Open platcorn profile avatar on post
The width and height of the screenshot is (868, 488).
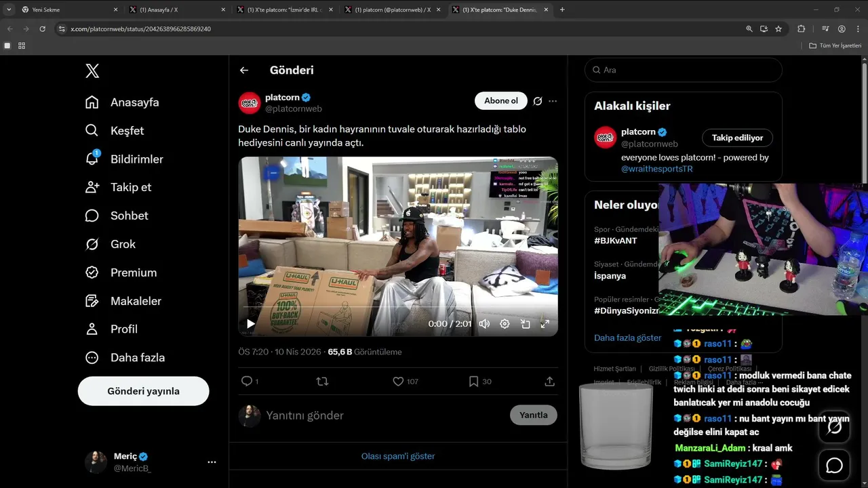[250, 102]
